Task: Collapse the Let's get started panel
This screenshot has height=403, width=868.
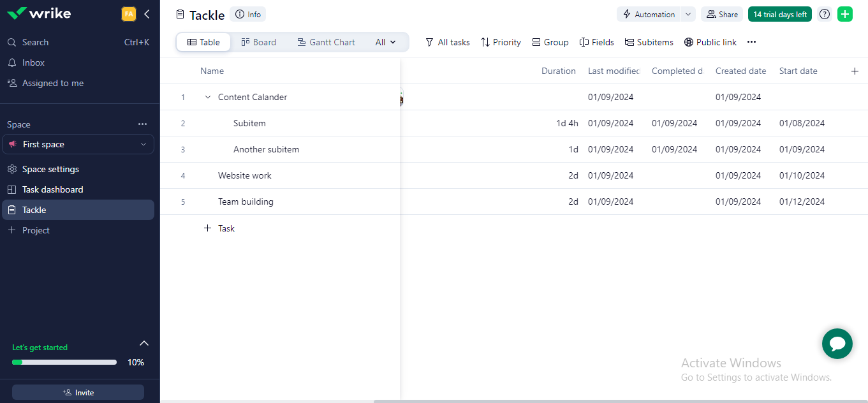Action: [x=143, y=343]
